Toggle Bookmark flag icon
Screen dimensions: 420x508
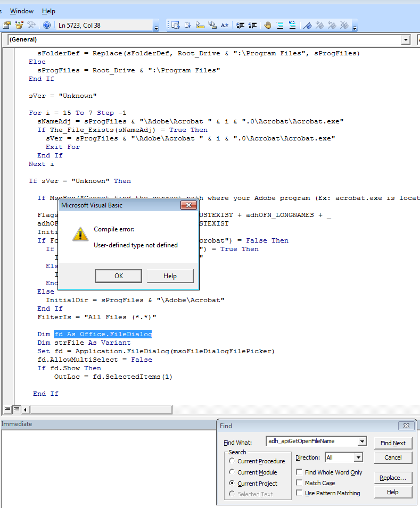click(x=308, y=25)
